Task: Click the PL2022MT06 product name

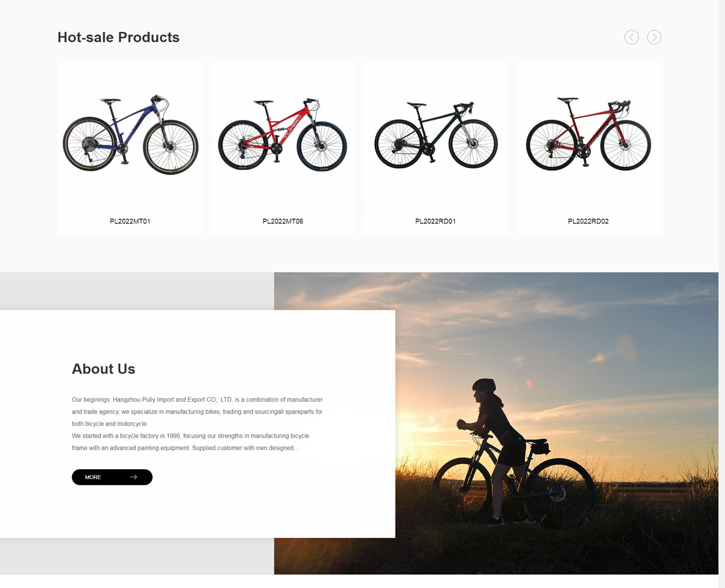Action: 283,221
